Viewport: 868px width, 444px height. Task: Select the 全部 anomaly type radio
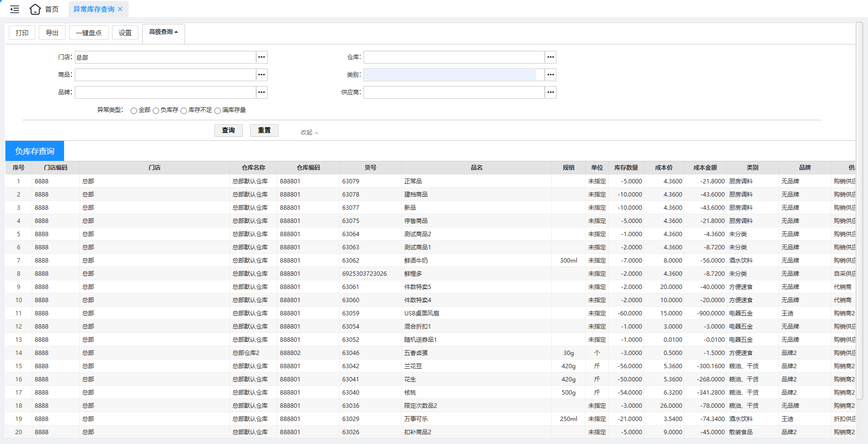134,111
